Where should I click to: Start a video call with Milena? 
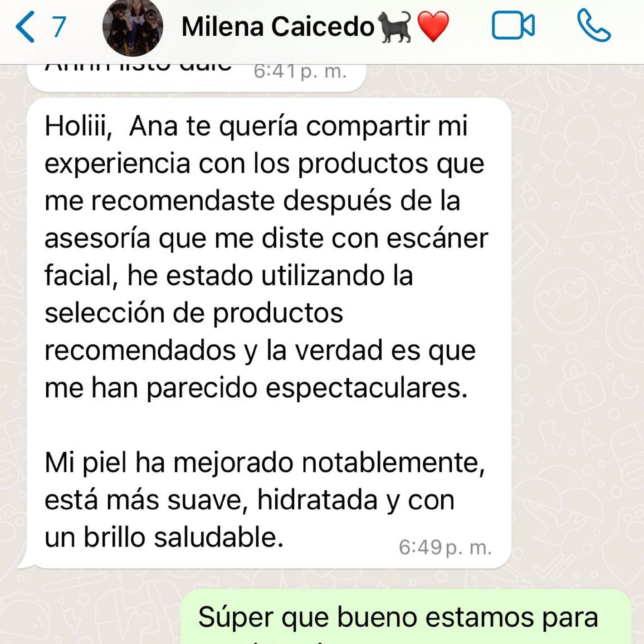[513, 26]
